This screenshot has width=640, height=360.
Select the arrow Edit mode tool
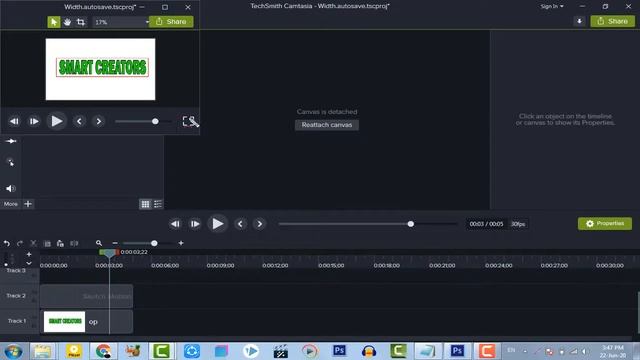pos(53,22)
